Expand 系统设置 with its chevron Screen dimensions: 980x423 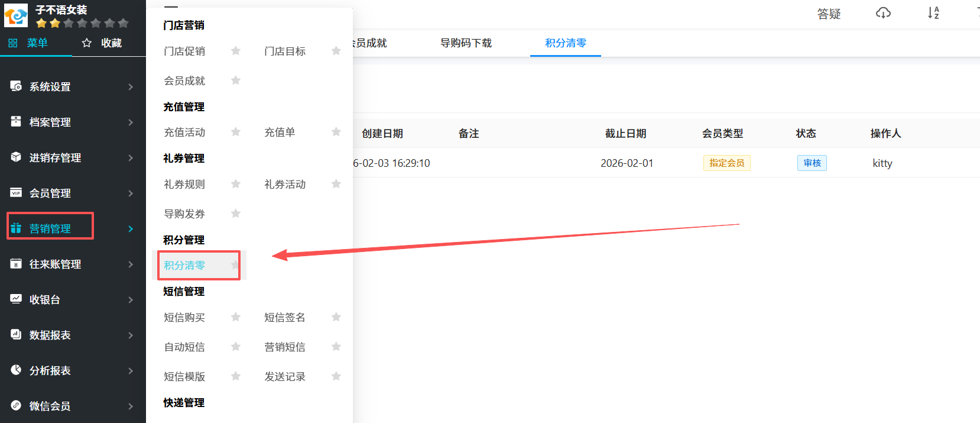pyautogui.click(x=131, y=87)
